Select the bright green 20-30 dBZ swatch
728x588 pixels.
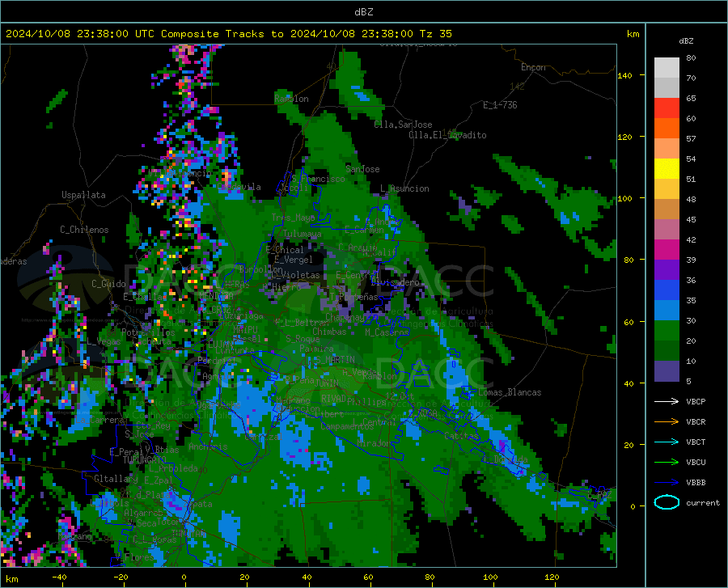pyautogui.click(x=667, y=331)
